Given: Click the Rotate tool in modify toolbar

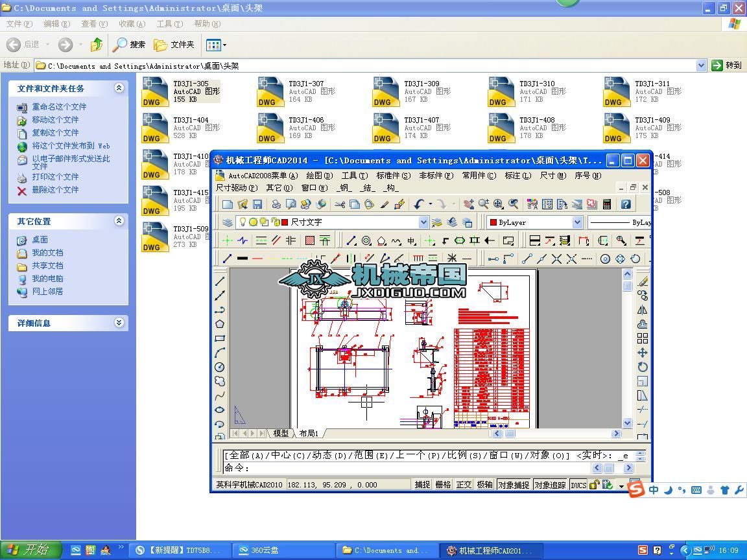Looking at the screenshot, I should (642, 367).
